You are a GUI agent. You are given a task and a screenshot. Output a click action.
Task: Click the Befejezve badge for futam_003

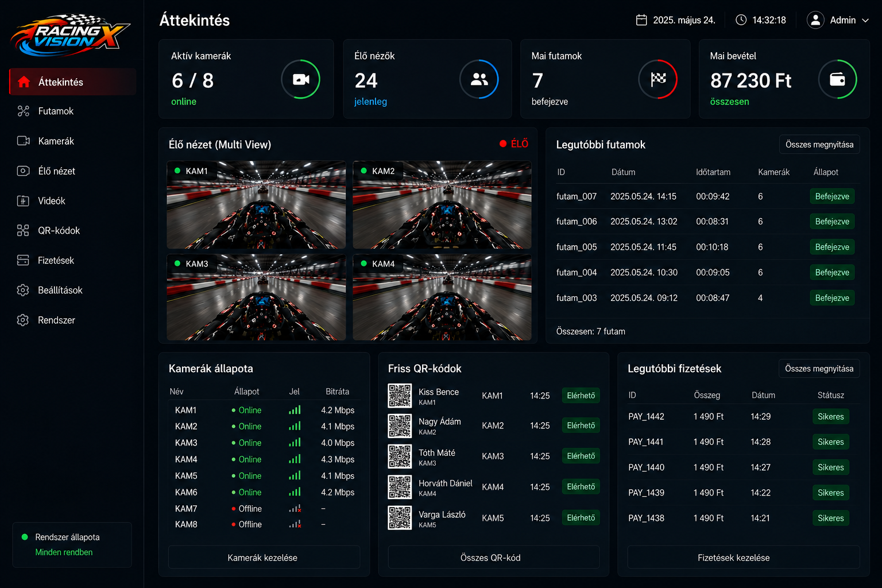[x=832, y=298]
